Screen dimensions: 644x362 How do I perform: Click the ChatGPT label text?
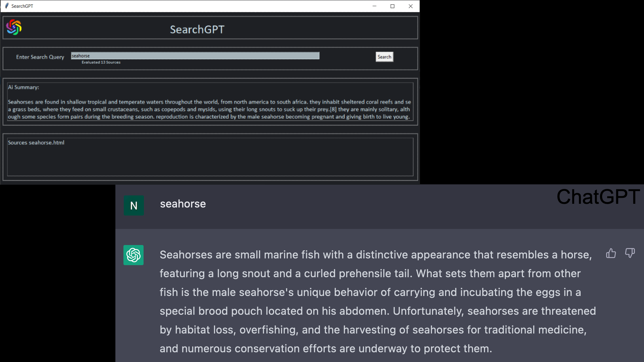click(x=598, y=197)
